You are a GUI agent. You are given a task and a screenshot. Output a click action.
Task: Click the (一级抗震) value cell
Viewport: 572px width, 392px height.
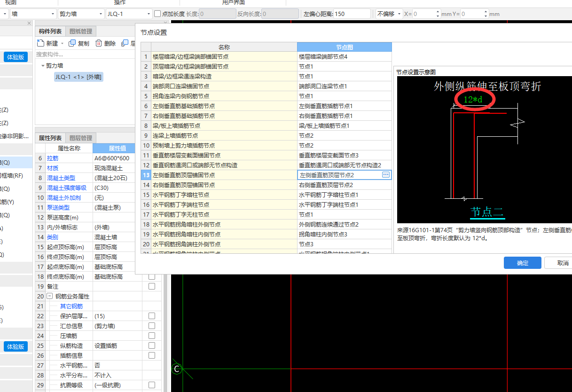point(118,385)
